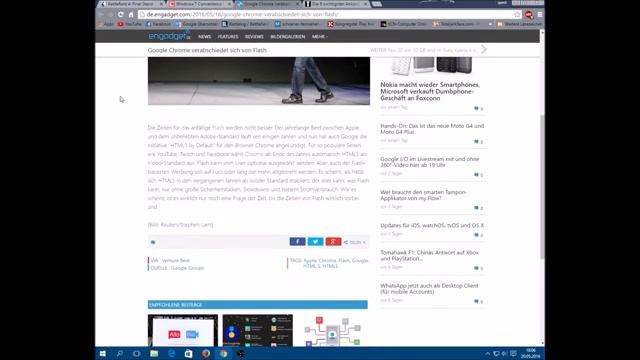Expand the bookmarks bar overflow chevron
Image resolution: width=640 pixels, height=360 pixels.
[x=490, y=24]
